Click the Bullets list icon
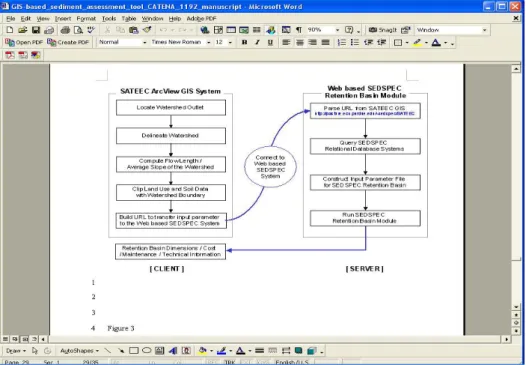Screen dimensions: 526x365 click(355, 43)
